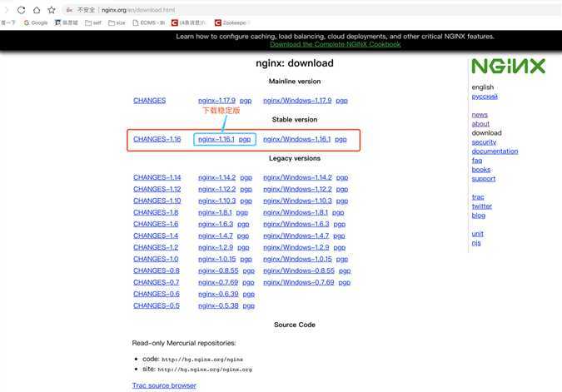Open the 'self' bookmarks folder
The height and width of the screenshot is (392, 562).
tap(93, 22)
